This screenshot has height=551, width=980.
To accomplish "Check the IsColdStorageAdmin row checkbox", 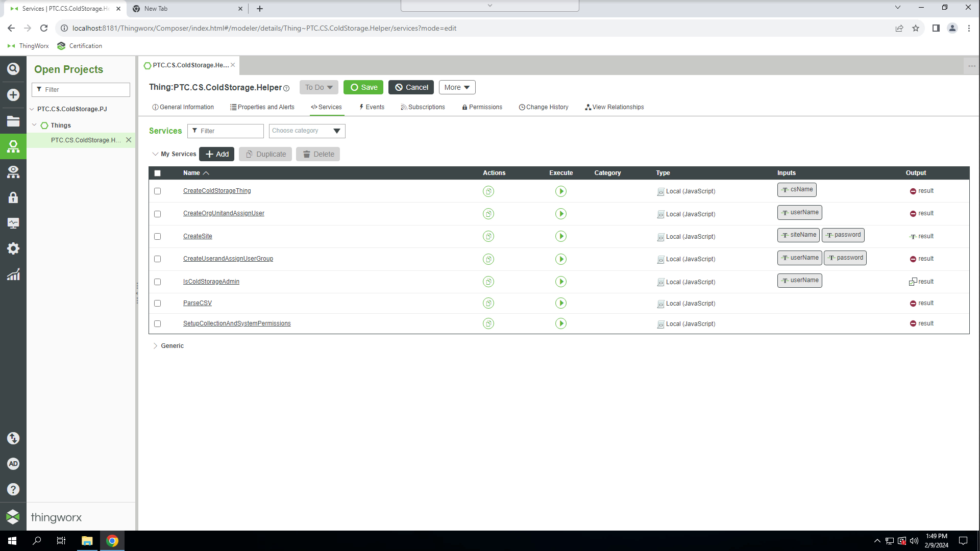I will coord(157,282).
